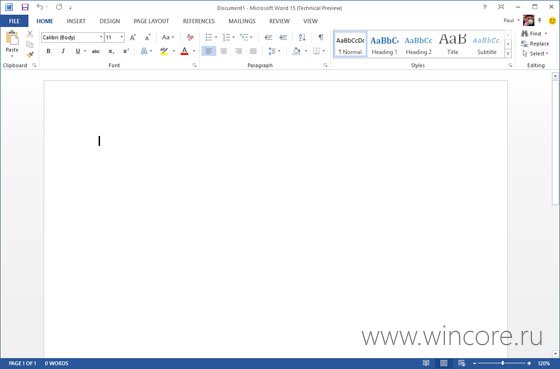Expand the Styles gallery More arrow
Image resolution: width=560 pixels, height=369 pixels.
coord(508,54)
